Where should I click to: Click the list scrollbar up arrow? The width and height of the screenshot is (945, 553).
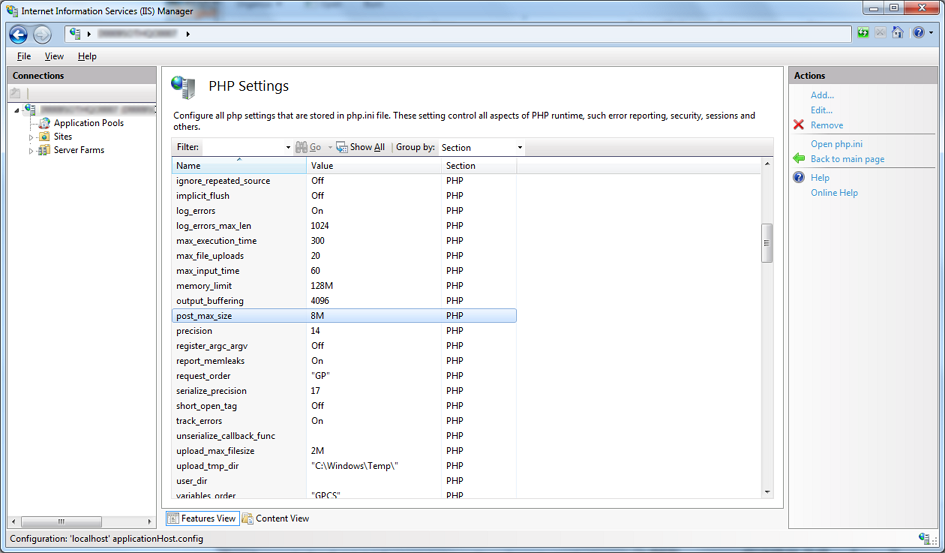(767, 164)
